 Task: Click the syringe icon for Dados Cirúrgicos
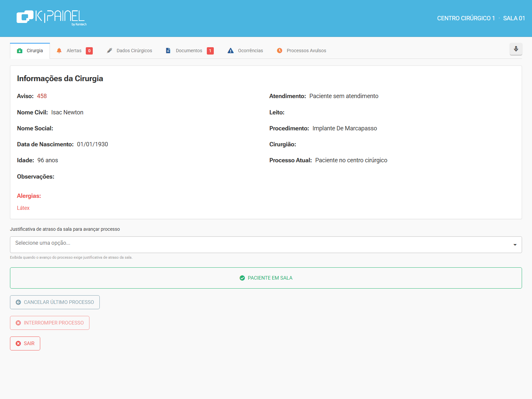tap(109, 51)
